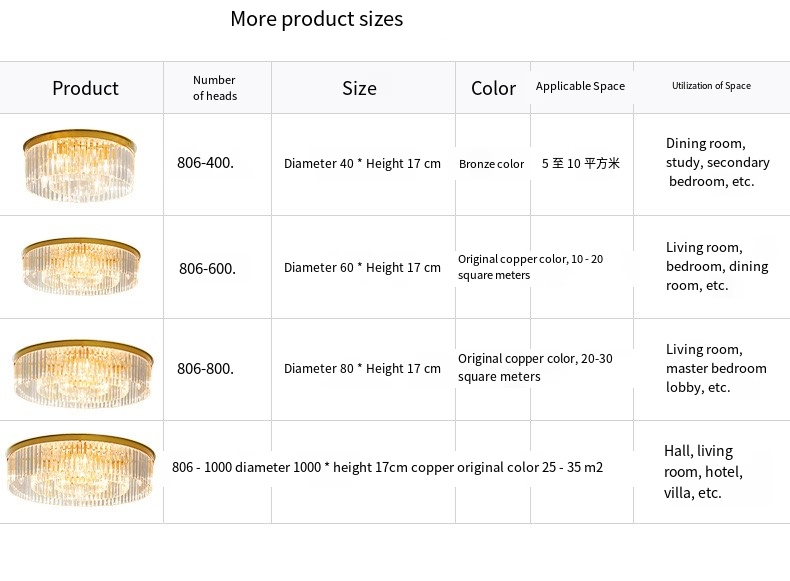Click "Original copper color, 20-30 square meters" text
Screen dimensions: 790x581
[x=535, y=367]
